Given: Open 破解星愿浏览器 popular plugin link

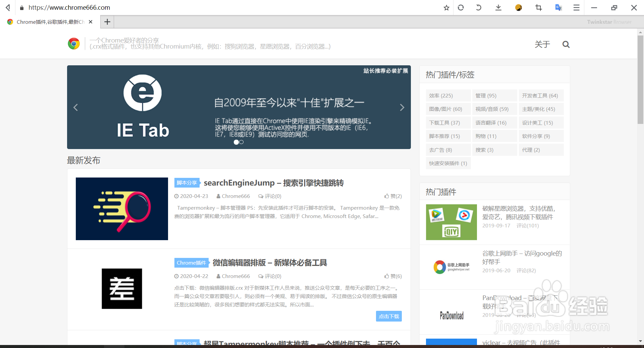Looking at the screenshot, I should pos(519,213).
